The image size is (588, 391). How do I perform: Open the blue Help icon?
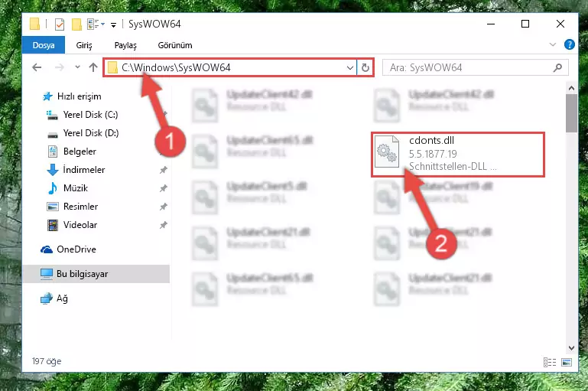pyautogui.click(x=569, y=44)
